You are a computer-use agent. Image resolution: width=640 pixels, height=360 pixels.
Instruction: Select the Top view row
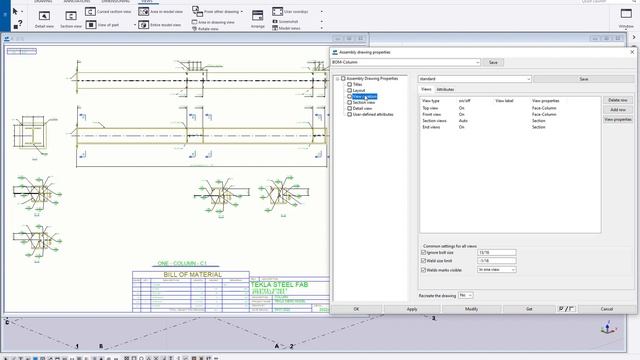pyautogui.click(x=510, y=108)
